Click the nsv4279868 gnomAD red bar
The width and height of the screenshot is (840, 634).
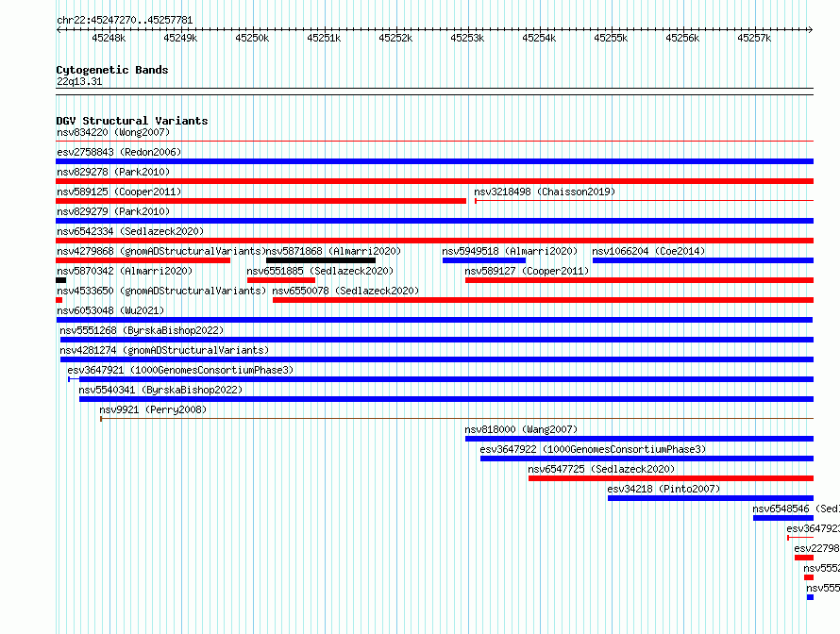(x=143, y=260)
